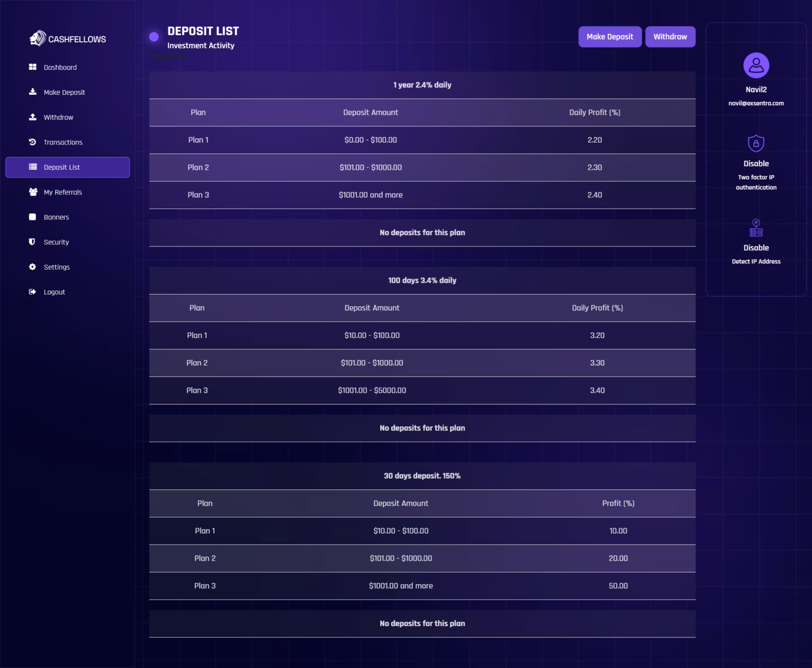Toggle Detect IP Address Disable label
This screenshot has width=812, height=668.
[x=756, y=248]
